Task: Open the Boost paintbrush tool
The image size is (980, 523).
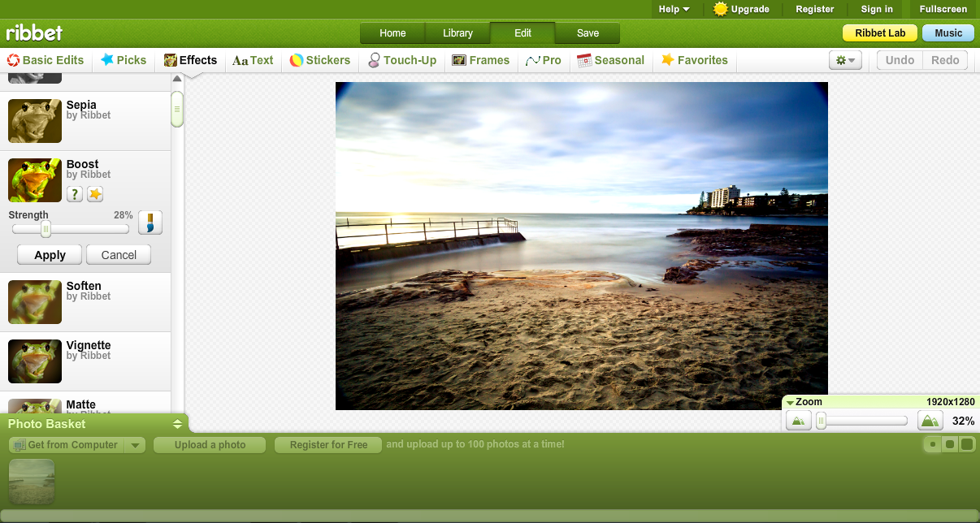Action: pos(150,223)
